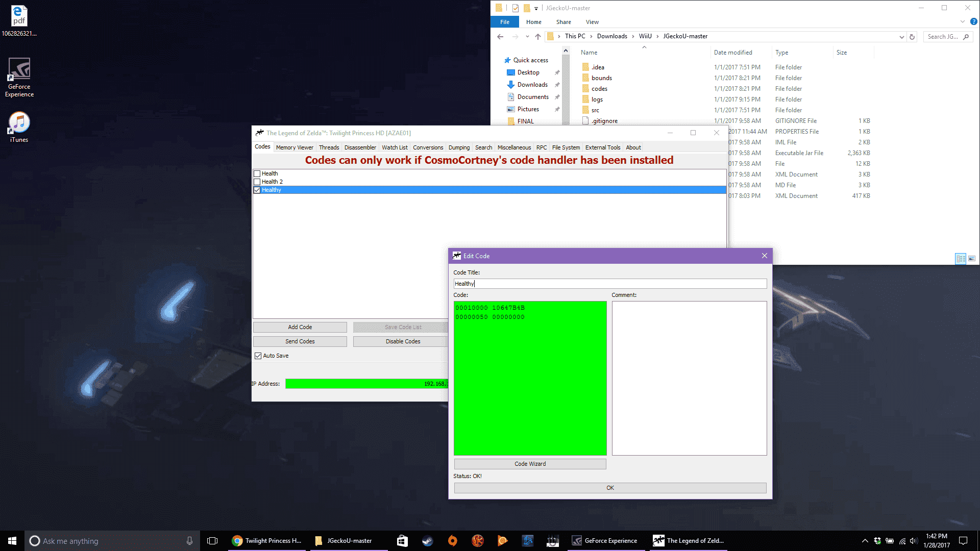980x551 pixels.
Task: Launch Steam from the taskbar
Action: [x=427, y=541]
